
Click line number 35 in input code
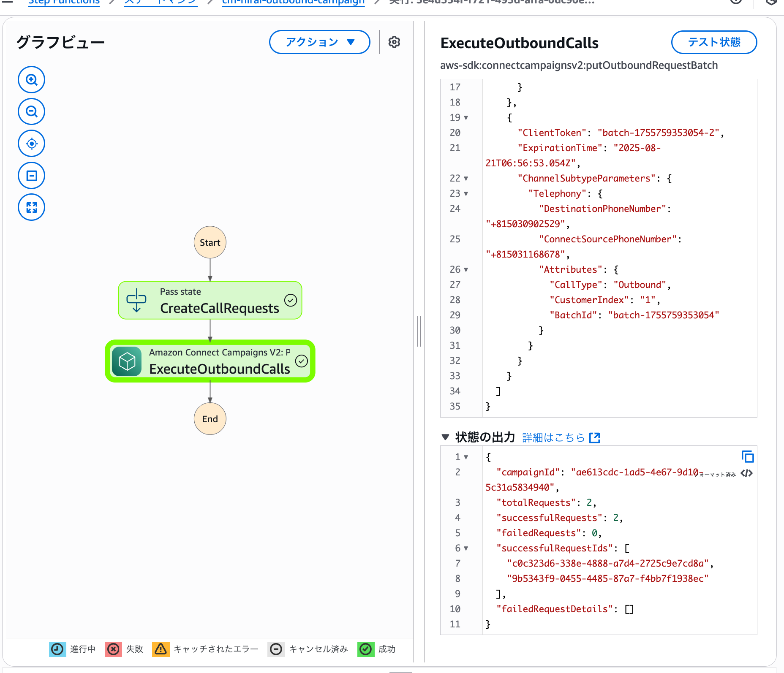pyautogui.click(x=455, y=407)
